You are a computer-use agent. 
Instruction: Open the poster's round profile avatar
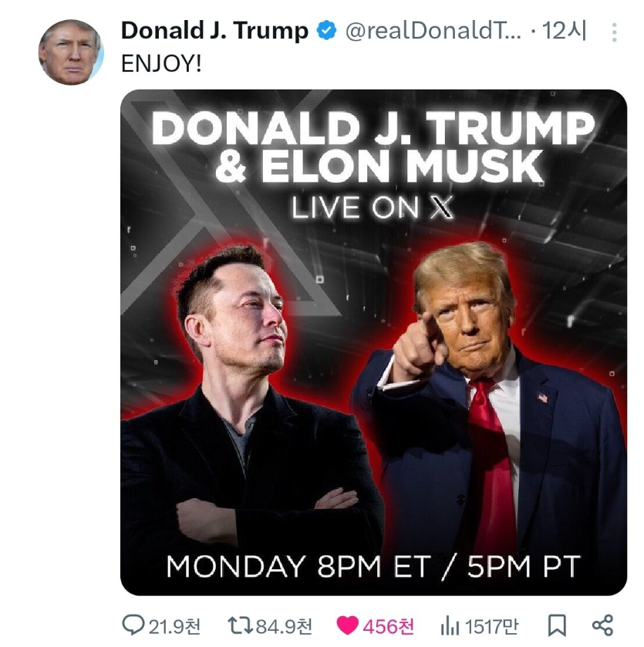coord(71,52)
